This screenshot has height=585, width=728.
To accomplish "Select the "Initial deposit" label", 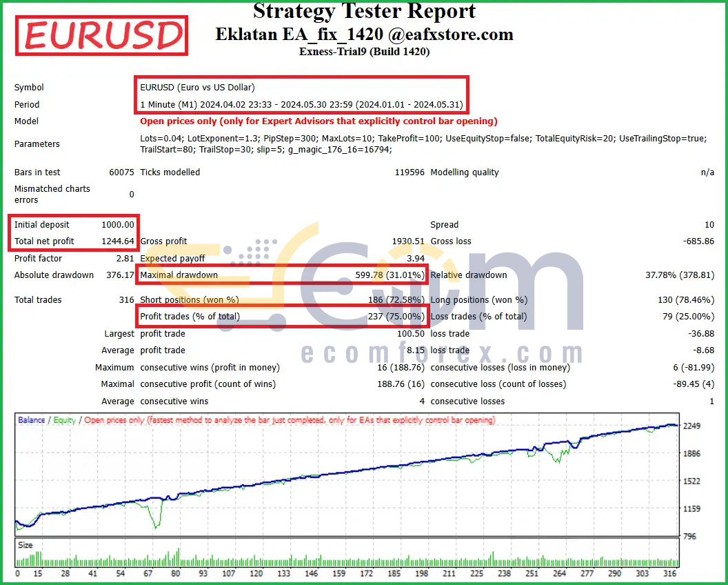I will tap(42, 225).
